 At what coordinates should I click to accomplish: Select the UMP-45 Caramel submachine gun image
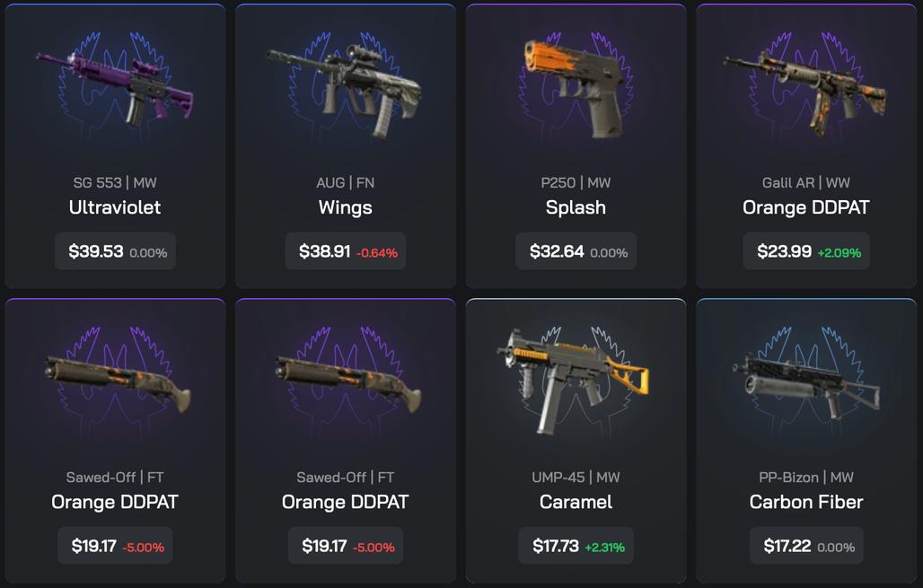(x=574, y=381)
